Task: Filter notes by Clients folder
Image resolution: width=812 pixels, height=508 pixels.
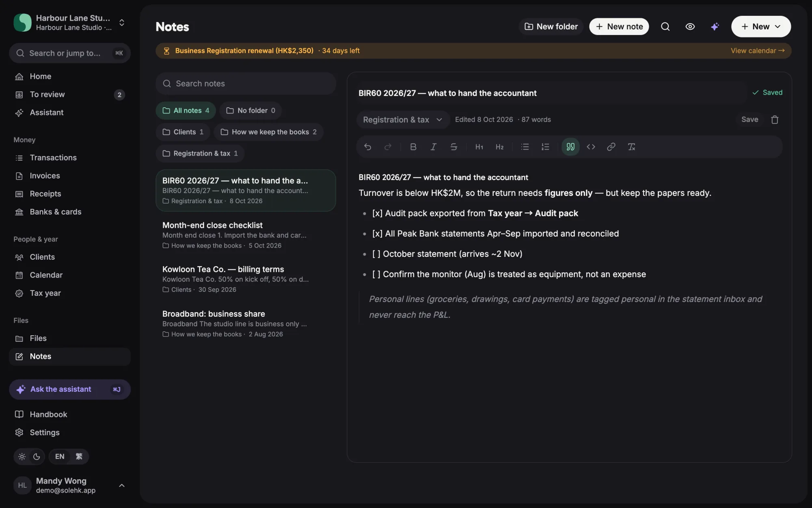Action: (x=183, y=132)
